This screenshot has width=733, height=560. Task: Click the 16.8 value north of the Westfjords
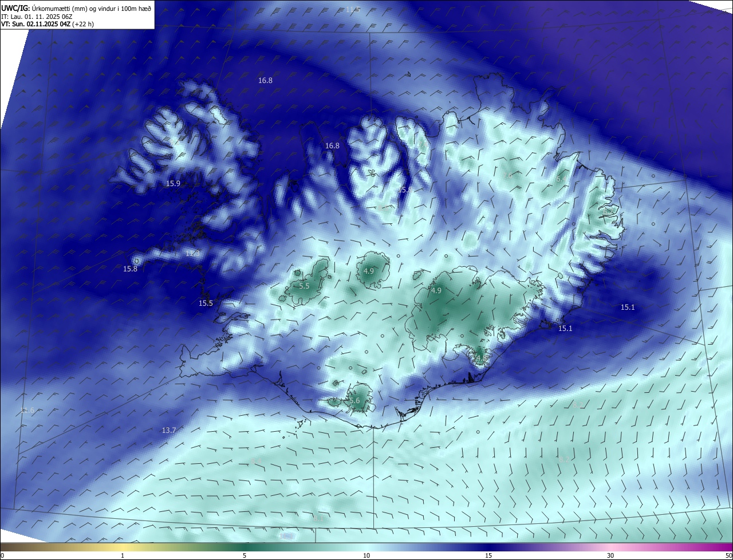coord(265,81)
